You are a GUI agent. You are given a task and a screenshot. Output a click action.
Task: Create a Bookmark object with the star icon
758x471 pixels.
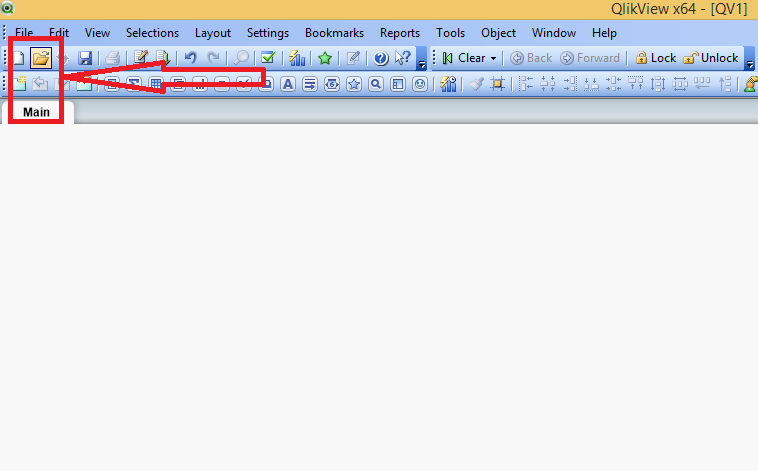pos(354,84)
